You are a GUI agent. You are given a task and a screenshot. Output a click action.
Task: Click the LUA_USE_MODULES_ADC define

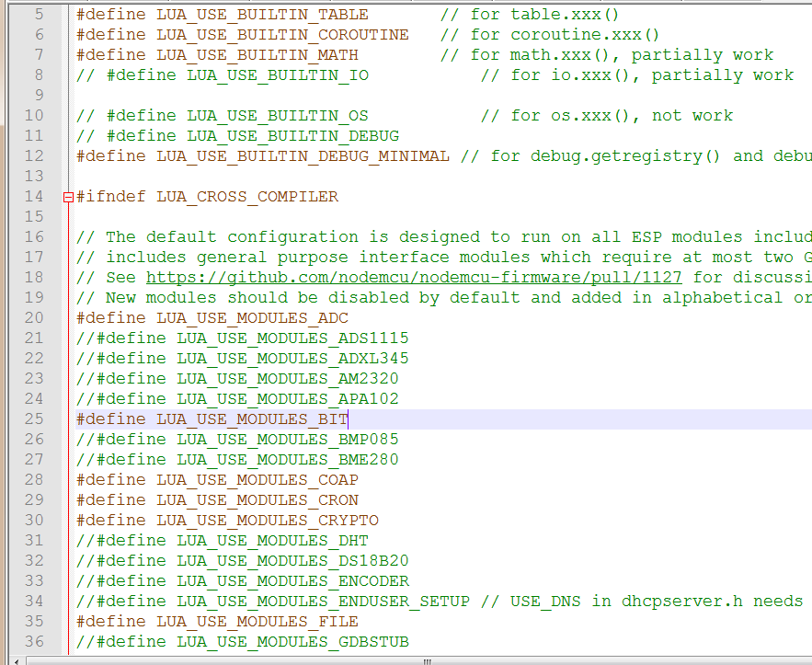pyautogui.click(x=212, y=318)
